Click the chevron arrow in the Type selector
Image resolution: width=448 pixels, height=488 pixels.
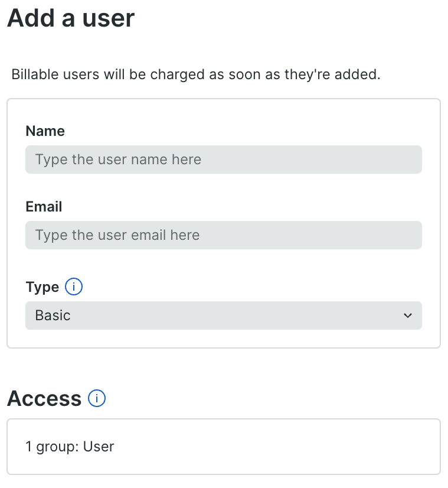click(408, 315)
